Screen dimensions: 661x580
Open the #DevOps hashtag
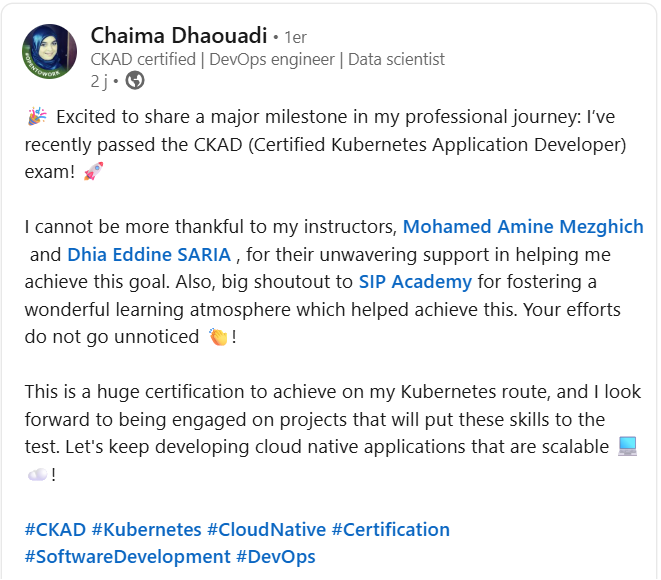pos(276,557)
